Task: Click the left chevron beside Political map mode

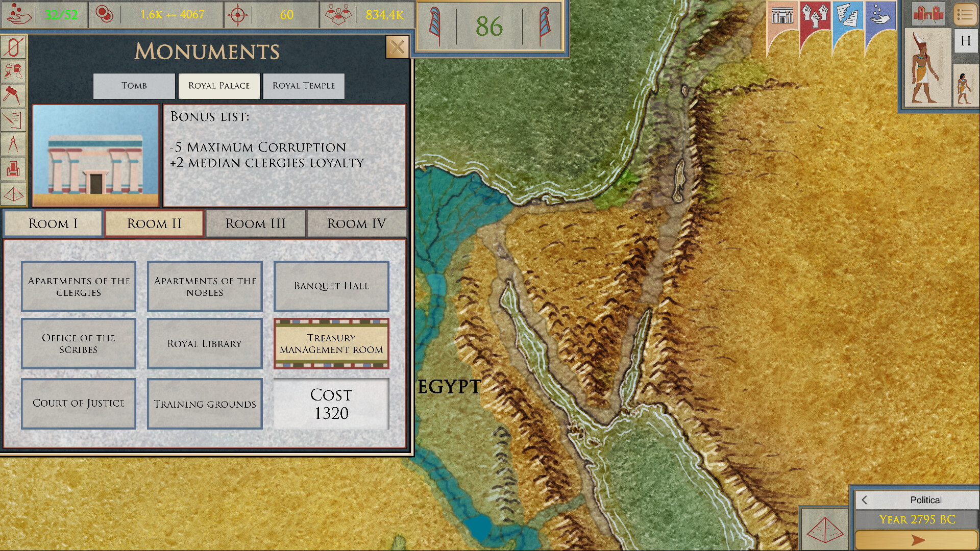Action: 865,500
